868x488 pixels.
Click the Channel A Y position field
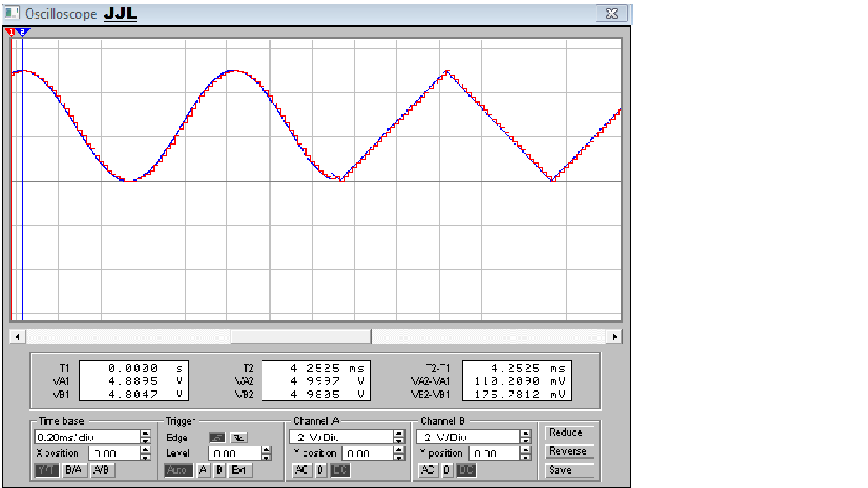[x=368, y=453]
